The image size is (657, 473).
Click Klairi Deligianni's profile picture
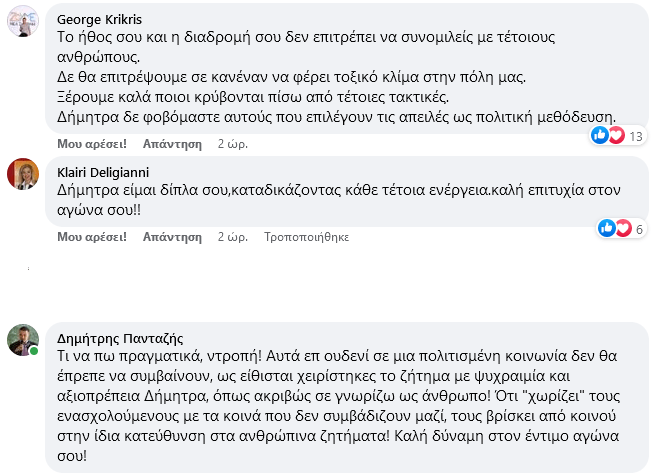click(23, 174)
